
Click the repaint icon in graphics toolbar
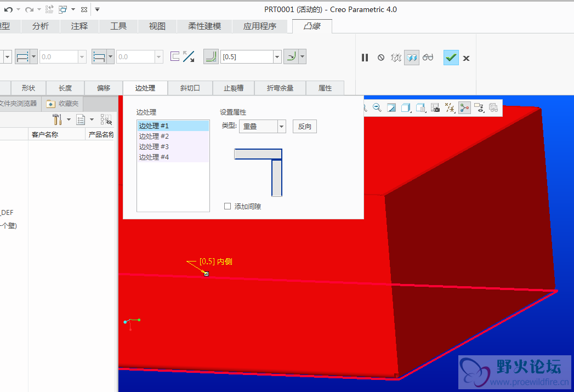tap(391, 107)
